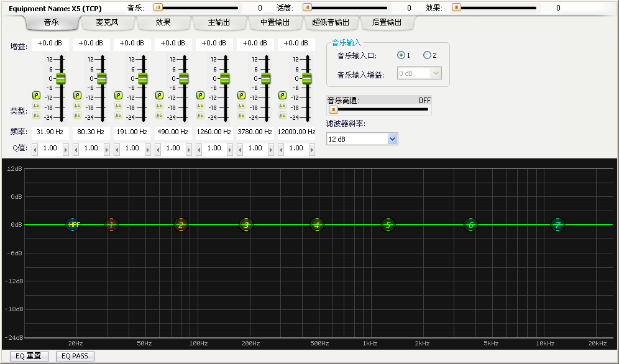The image size is (619, 364).
Task: Increase Q value of 12000.00 Hz band
Action: coord(312,149)
